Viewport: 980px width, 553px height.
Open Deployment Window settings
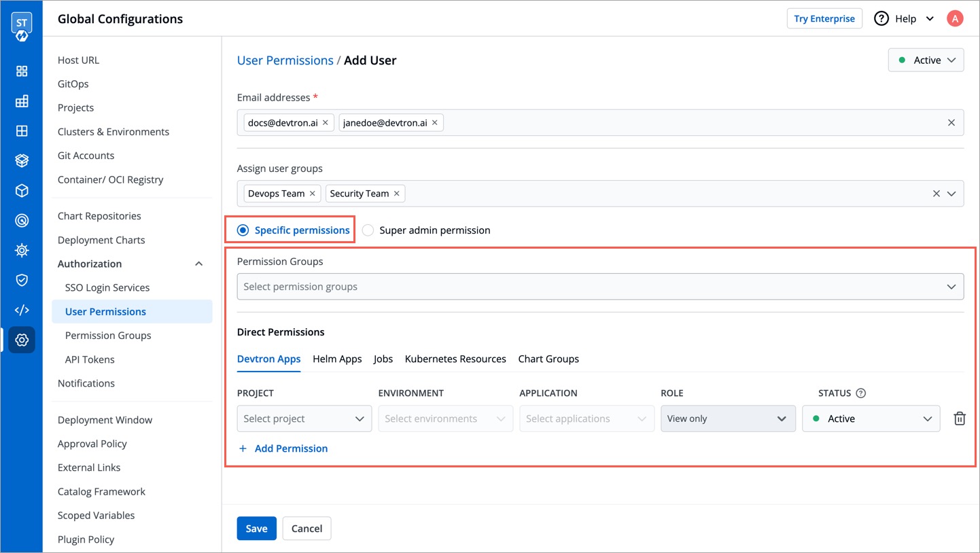tap(105, 420)
